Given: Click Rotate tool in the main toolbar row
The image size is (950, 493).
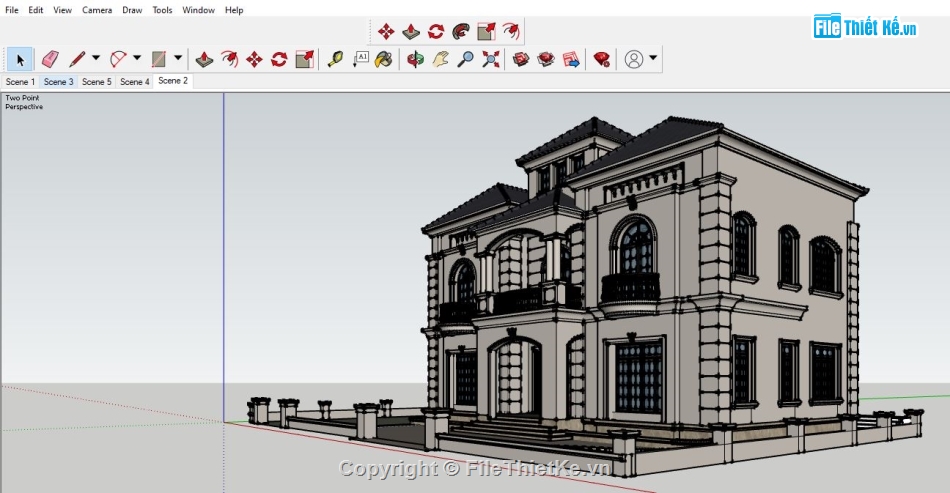Looking at the screenshot, I should click(279, 59).
